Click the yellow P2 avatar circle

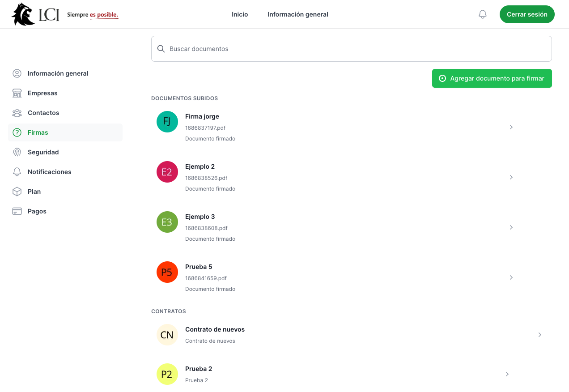[167, 374]
